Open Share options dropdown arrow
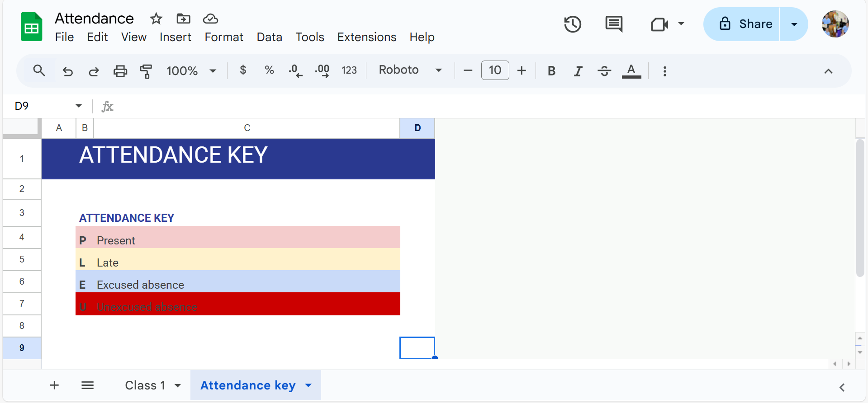 794,24
